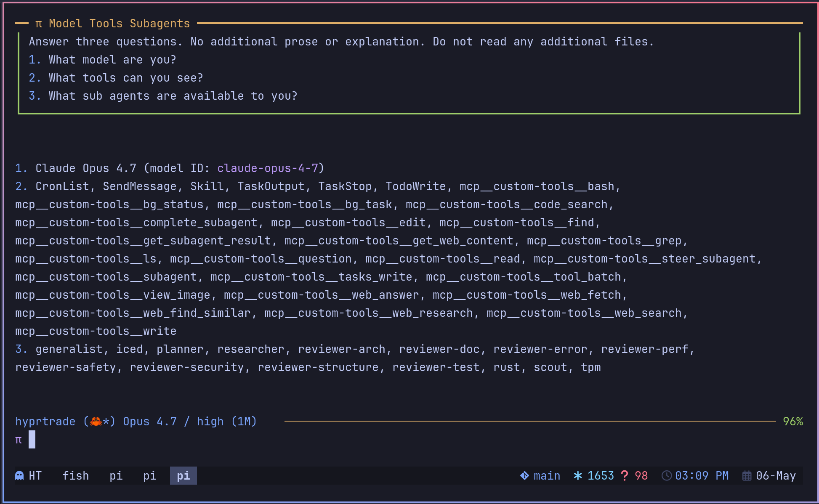Click the main branch name
This screenshot has width=819, height=504.
[547, 476]
